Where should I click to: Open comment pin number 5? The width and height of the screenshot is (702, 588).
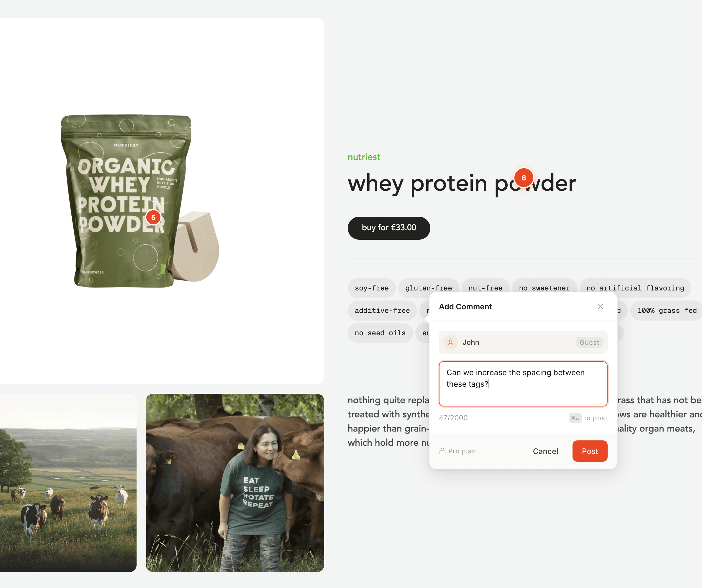pos(153,218)
